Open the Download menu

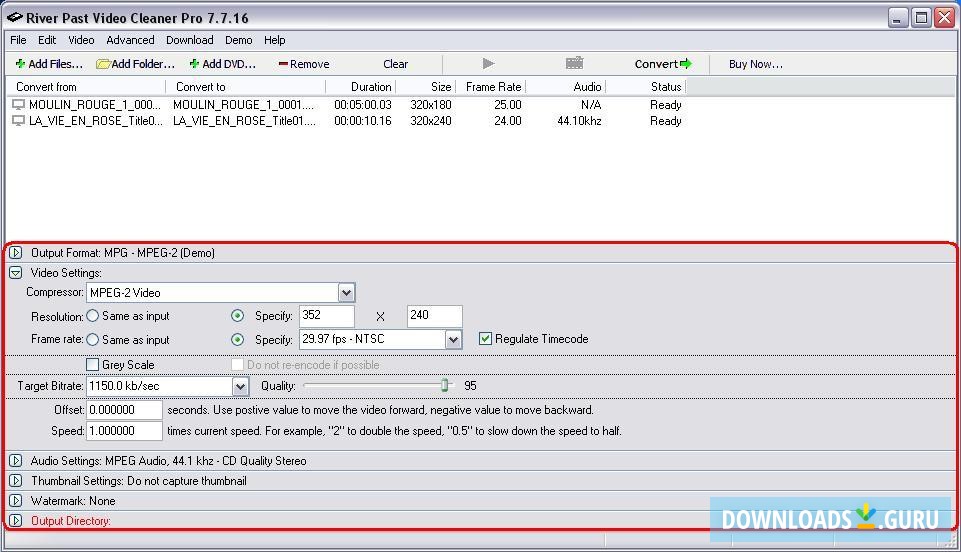pos(189,40)
